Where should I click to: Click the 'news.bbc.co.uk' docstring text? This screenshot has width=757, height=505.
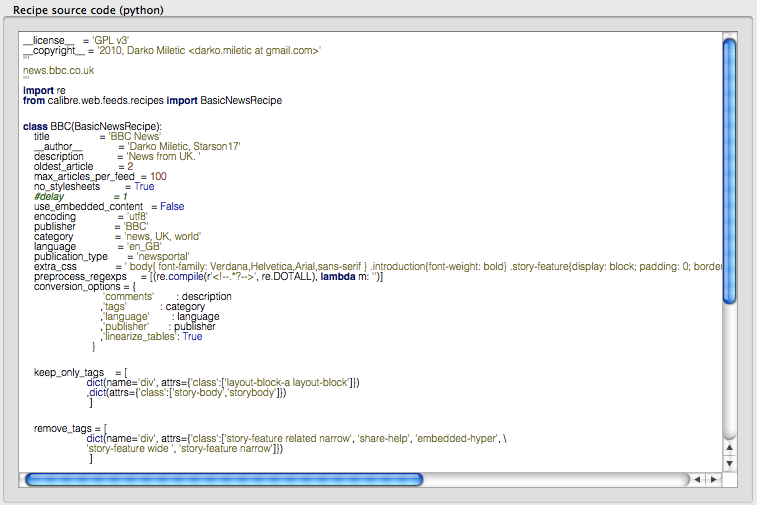tap(58, 70)
